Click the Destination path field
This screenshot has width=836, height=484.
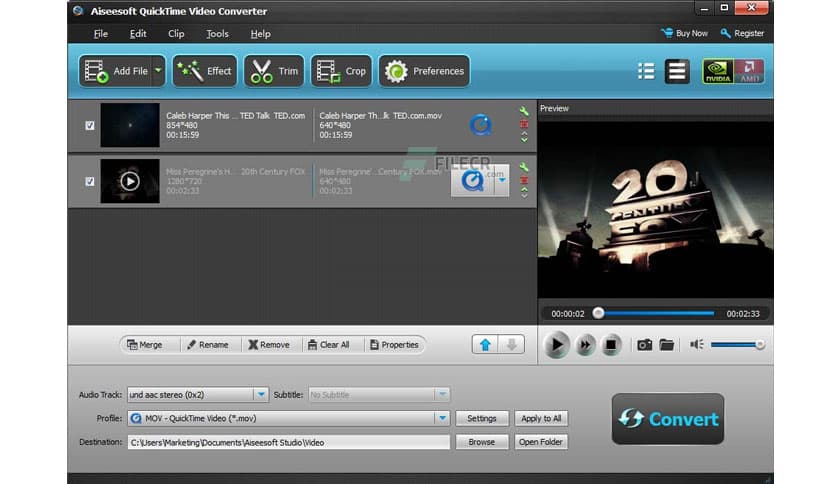pos(288,442)
